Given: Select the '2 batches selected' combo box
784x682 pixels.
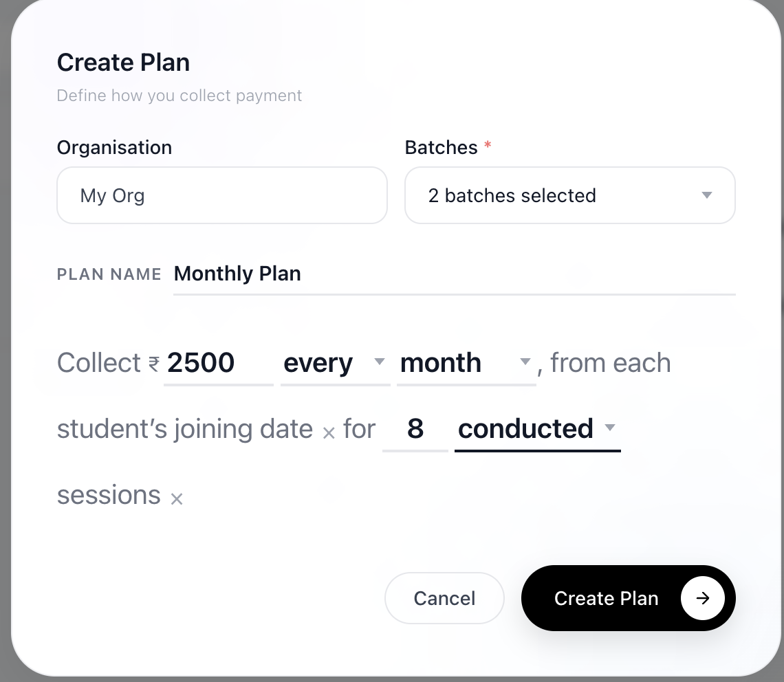Looking at the screenshot, I should pyautogui.click(x=569, y=195).
